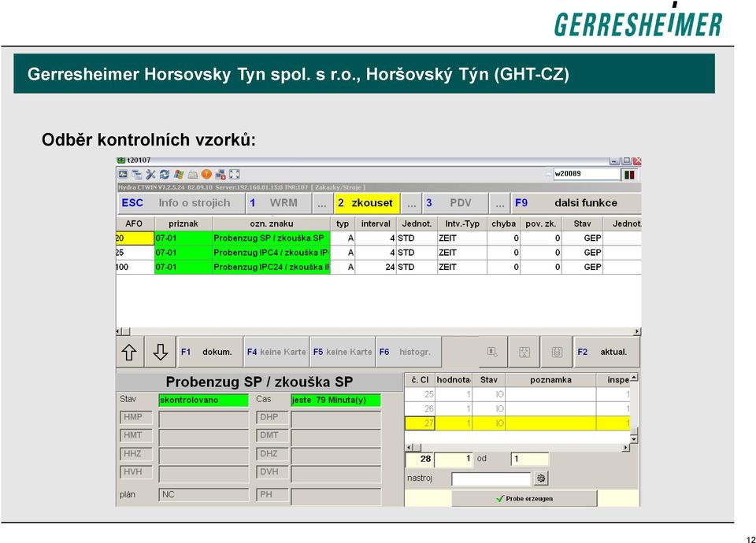Click the small arrow left of w20089 field
Screen dimensions: 756x543
pyautogui.click(x=548, y=175)
